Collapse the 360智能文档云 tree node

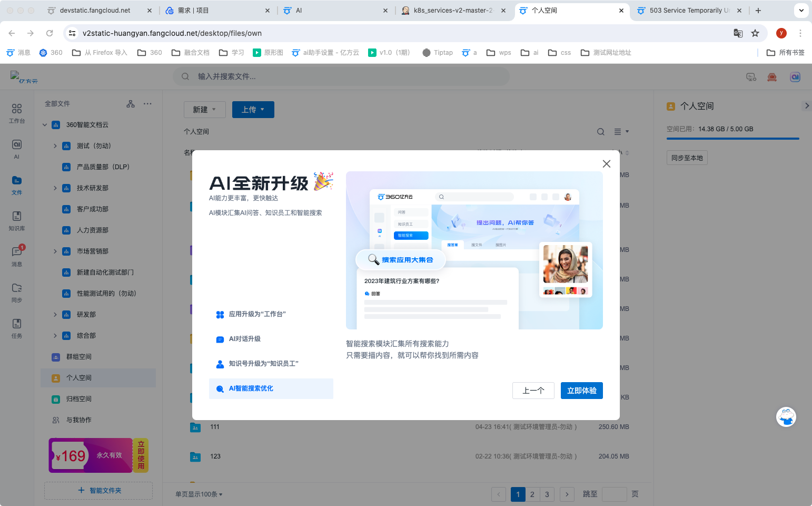point(45,125)
